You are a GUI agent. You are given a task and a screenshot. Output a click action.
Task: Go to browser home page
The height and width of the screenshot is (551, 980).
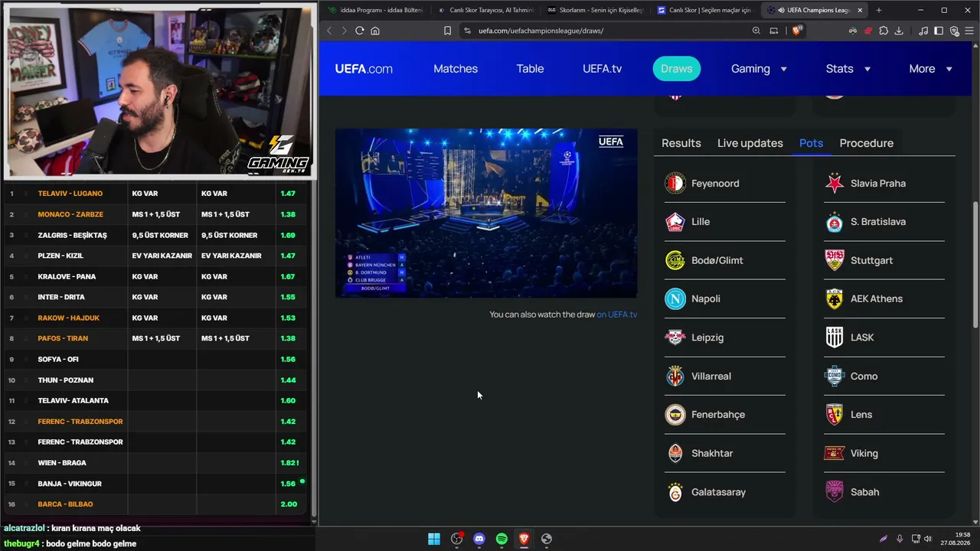pyautogui.click(x=375, y=31)
